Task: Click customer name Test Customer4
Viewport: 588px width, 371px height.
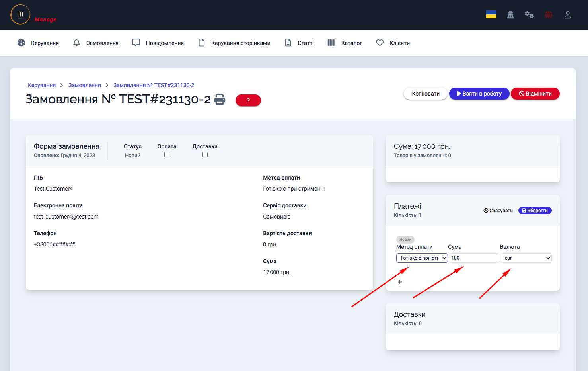Action: (x=53, y=189)
